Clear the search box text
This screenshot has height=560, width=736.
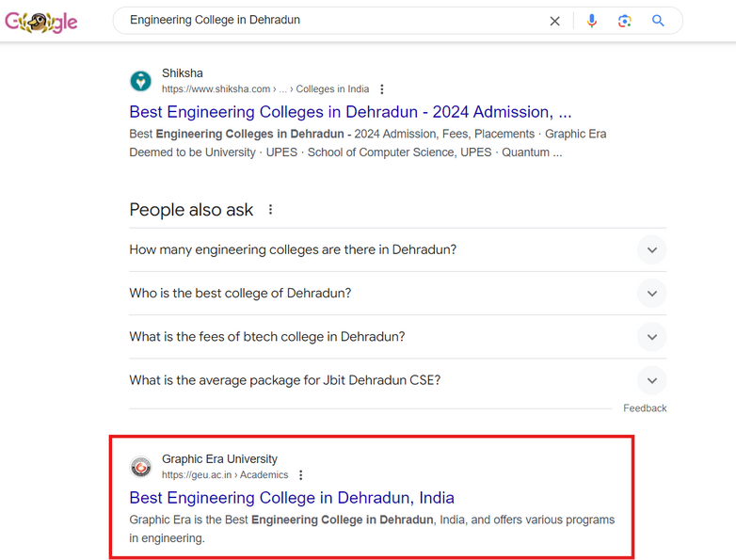[555, 21]
